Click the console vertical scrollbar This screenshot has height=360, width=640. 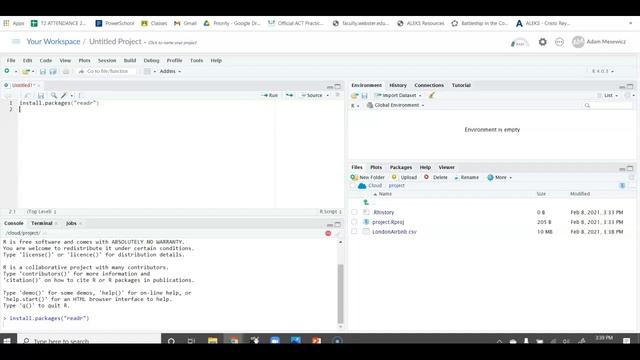(340, 293)
